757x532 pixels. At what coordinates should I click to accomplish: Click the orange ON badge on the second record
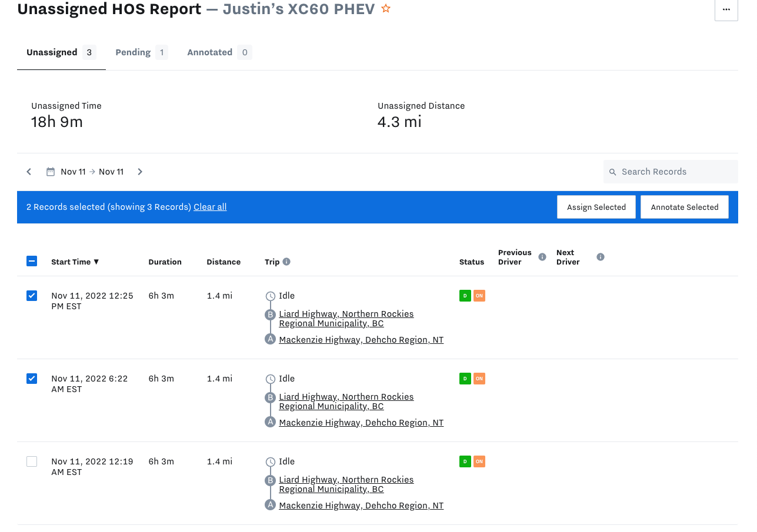[479, 379]
